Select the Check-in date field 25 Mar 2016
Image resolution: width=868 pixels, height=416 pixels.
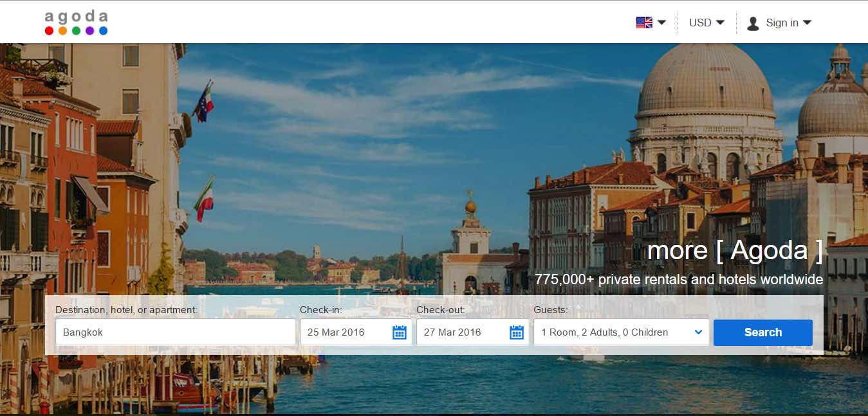(344, 332)
